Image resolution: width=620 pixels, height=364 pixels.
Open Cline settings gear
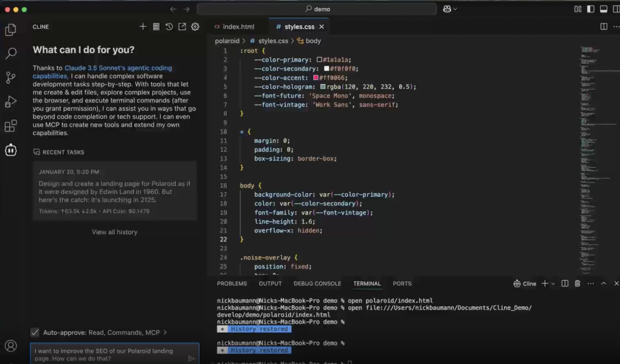click(x=195, y=26)
